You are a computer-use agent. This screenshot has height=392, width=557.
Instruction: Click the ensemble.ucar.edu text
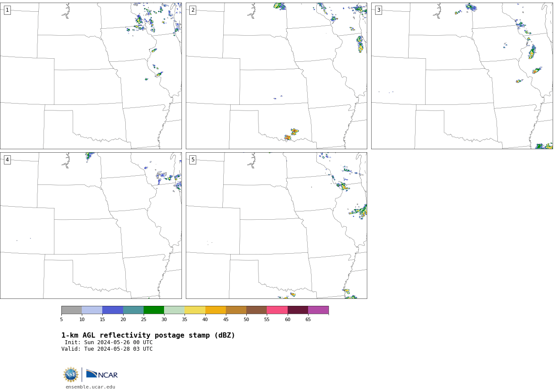(x=91, y=387)
